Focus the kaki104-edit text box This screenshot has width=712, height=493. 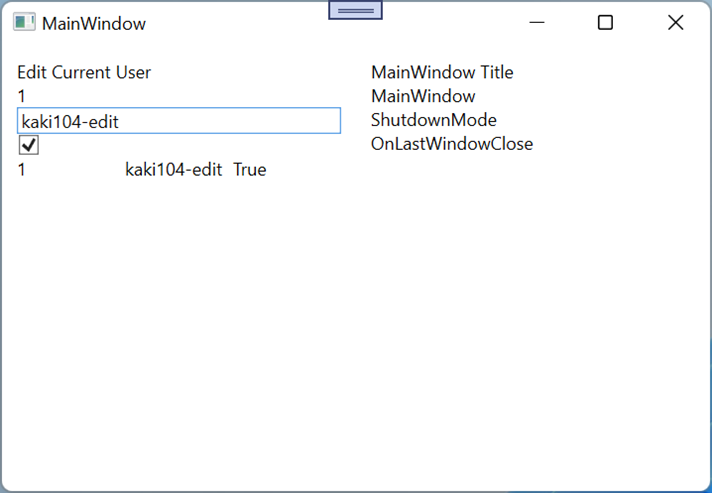[x=179, y=121]
